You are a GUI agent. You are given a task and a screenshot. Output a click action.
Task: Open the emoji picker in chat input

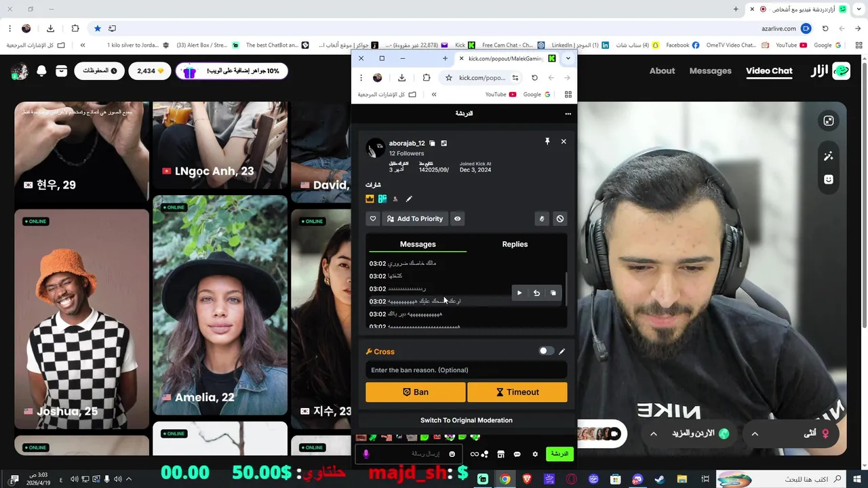click(x=452, y=454)
